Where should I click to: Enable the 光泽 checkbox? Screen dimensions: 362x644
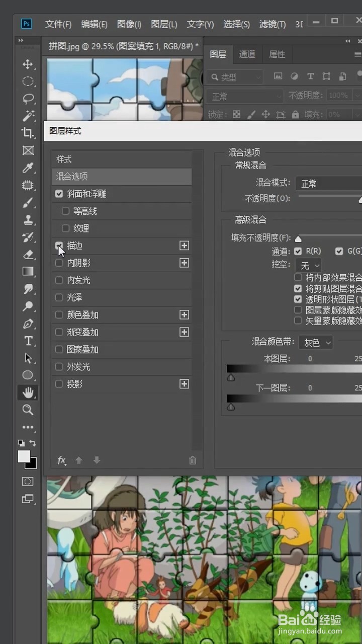tap(59, 297)
